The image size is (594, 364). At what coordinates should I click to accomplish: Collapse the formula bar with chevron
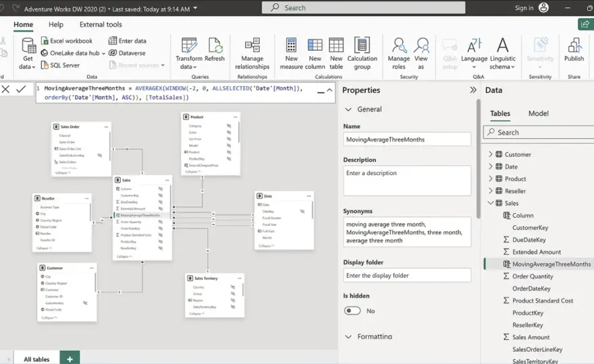coord(329,90)
